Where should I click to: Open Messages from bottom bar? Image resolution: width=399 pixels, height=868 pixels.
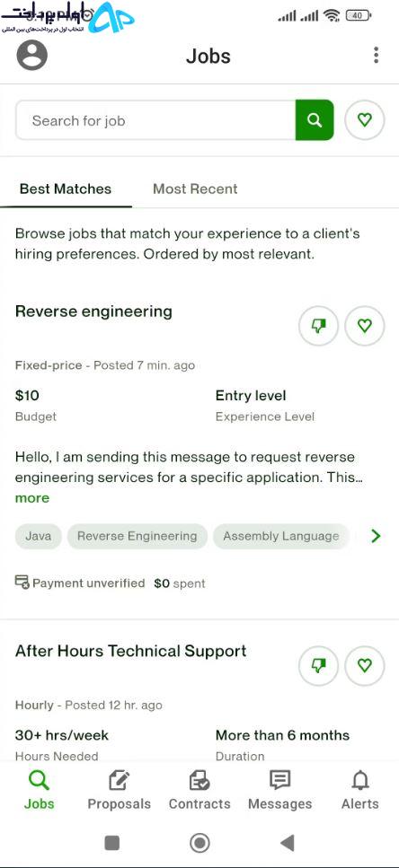tap(279, 791)
